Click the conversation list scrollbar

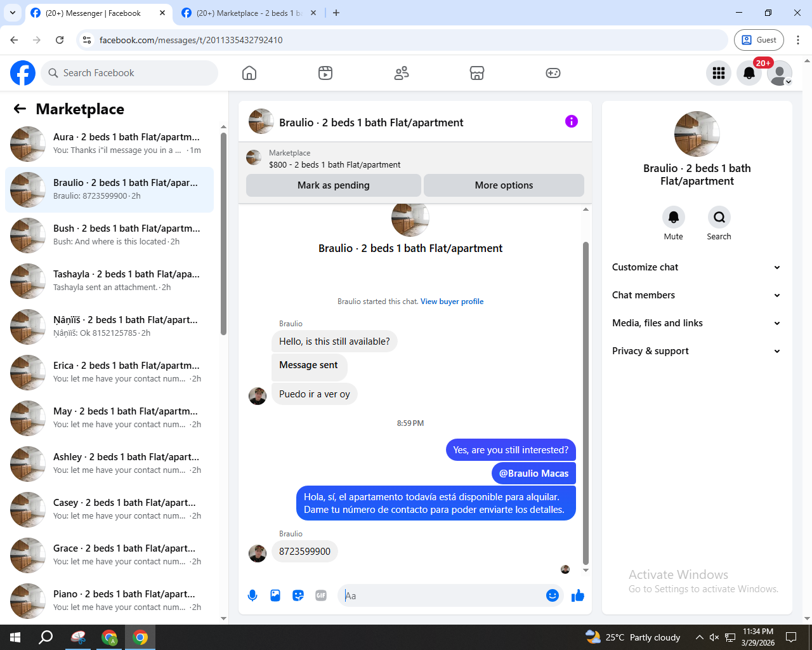pyautogui.click(x=223, y=234)
